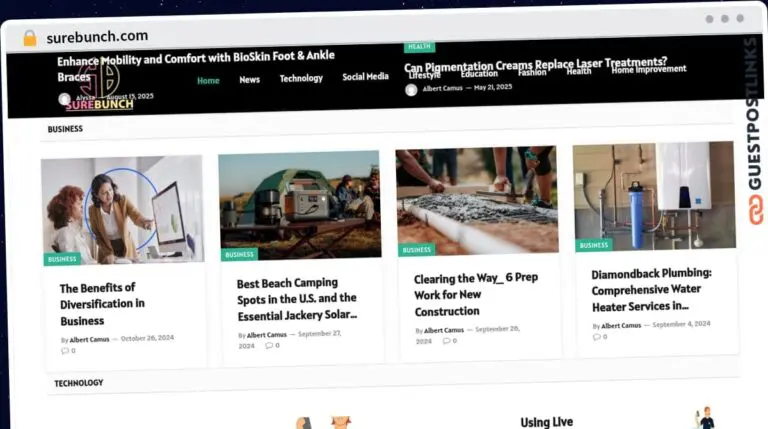Click comment icon under Diamondback Plumbing article
The height and width of the screenshot is (429, 768).
click(x=597, y=337)
